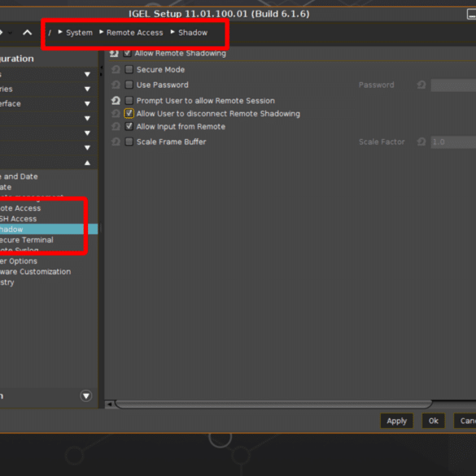Click the horizontal scrollbar thumb

tap(273, 404)
